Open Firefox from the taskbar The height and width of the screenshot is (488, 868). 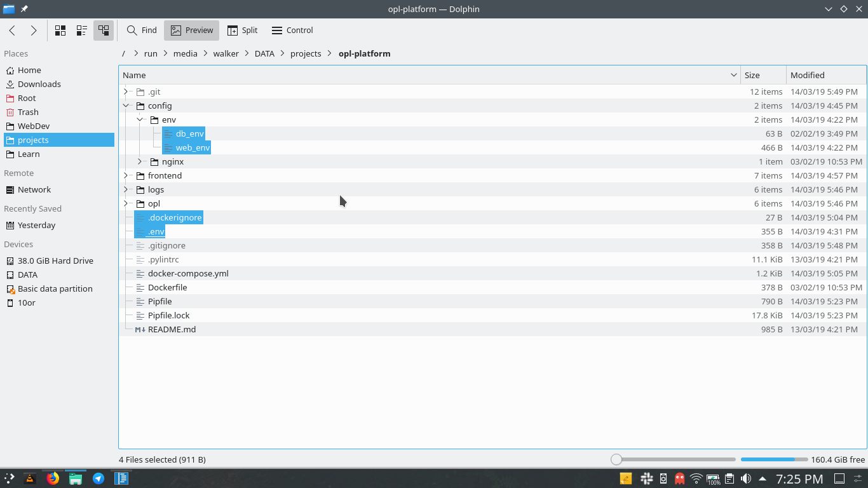click(x=53, y=478)
